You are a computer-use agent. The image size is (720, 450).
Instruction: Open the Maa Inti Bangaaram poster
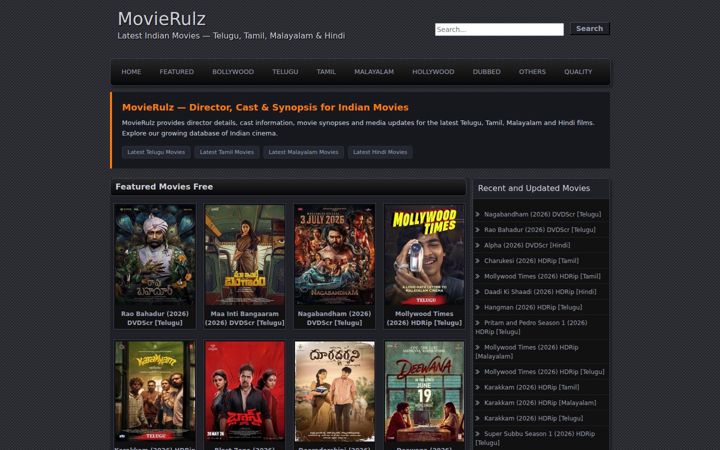click(x=245, y=255)
